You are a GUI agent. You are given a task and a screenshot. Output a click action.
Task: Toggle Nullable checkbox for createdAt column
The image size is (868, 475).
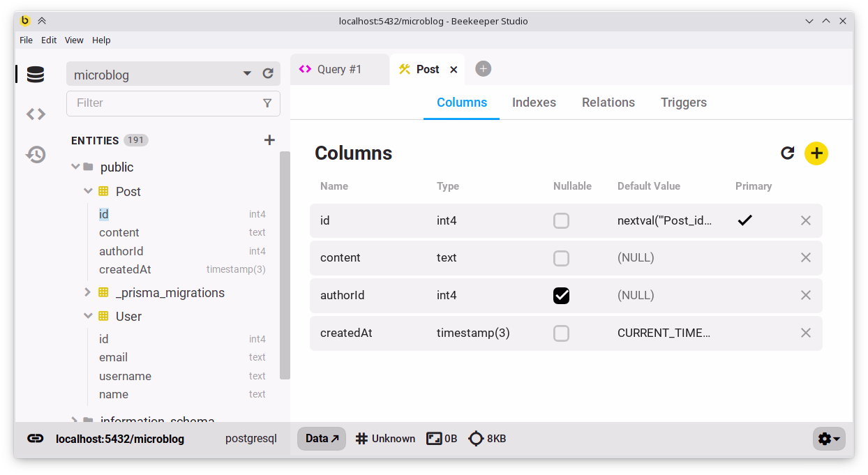coord(561,333)
